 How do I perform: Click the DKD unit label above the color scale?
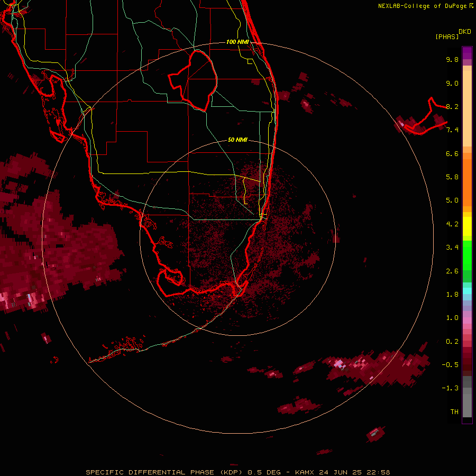click(465, 32)
